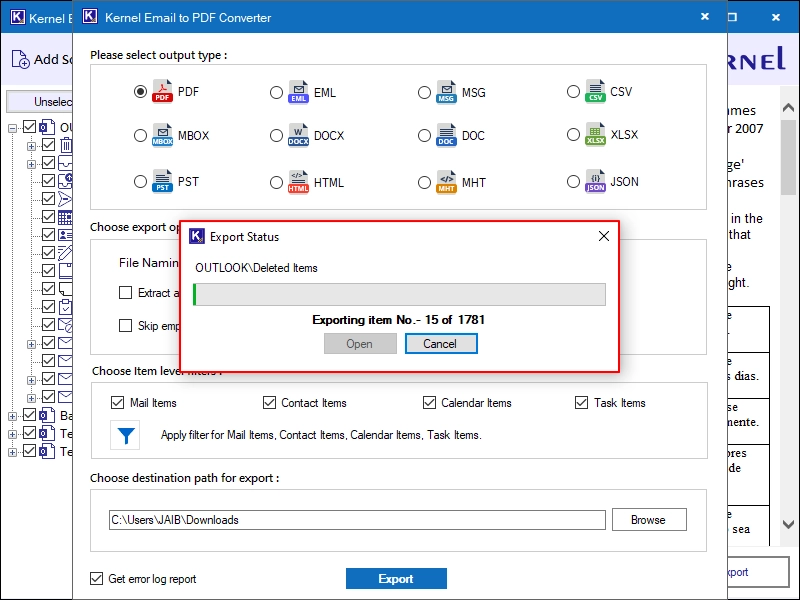The image size is (800, 600).
Task: Uncheck the Mail Items checkbox
Action: point(117,403)
